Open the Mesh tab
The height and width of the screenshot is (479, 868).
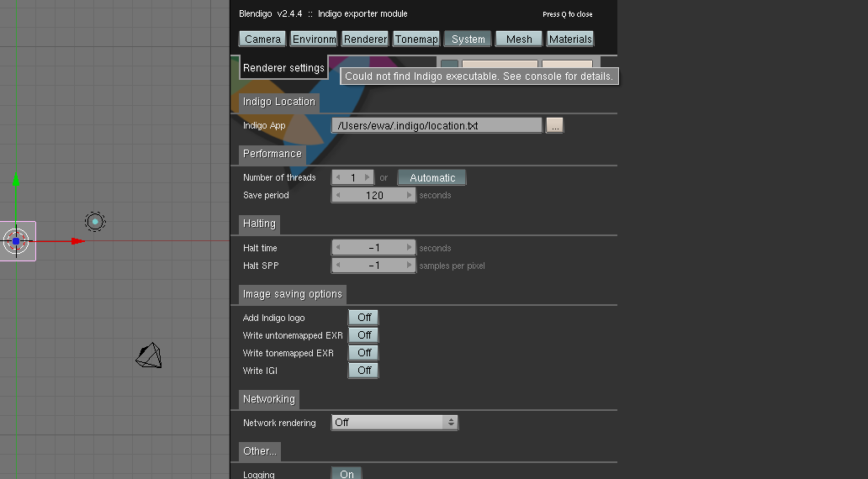click(519, 39)
